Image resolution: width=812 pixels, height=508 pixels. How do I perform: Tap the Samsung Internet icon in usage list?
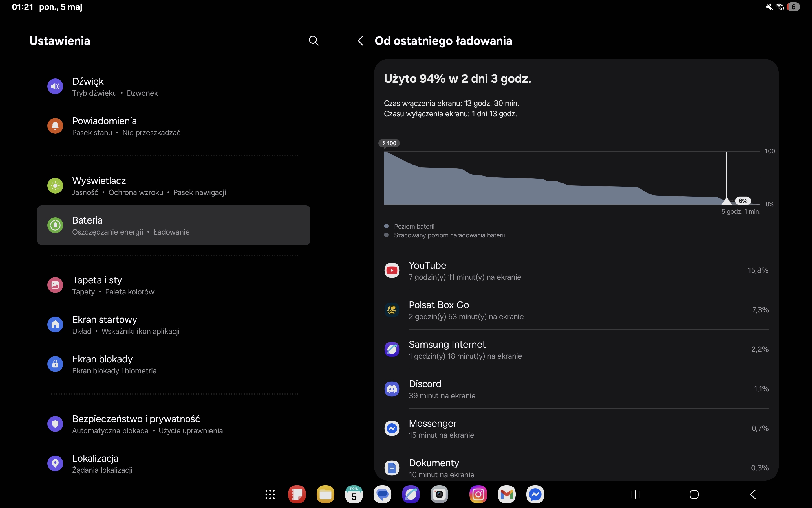coord(392,349)
